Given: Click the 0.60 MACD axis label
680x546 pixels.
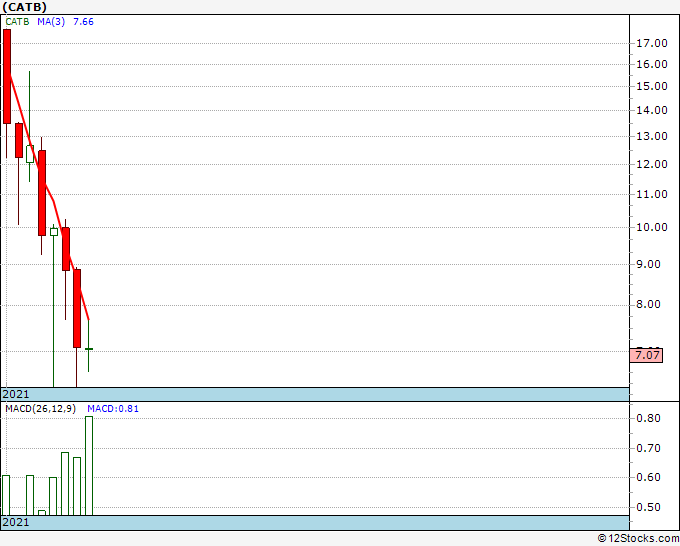Looking at the screenshot, I should 648,477.
